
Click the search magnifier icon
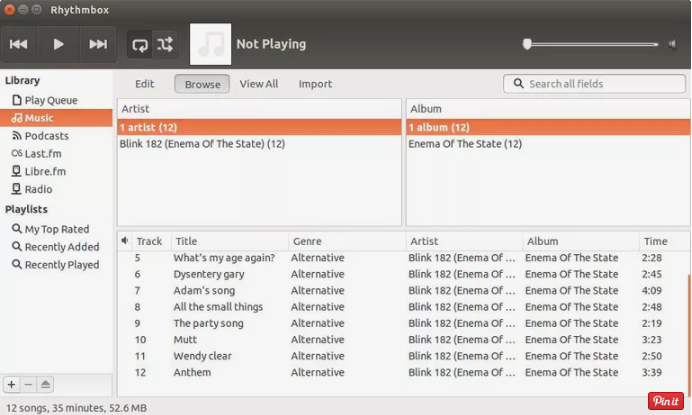pyautogui.click(x=519, y=83)
